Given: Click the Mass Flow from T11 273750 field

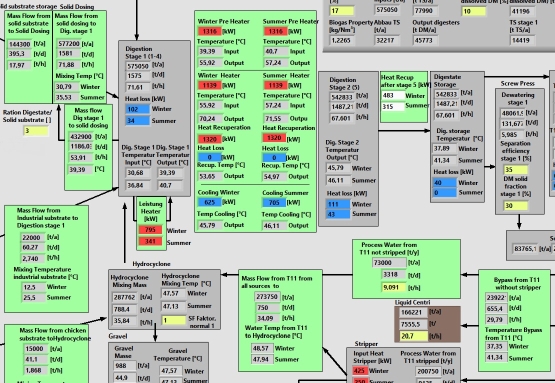Looking at the screenshot, I should point(267,297).
